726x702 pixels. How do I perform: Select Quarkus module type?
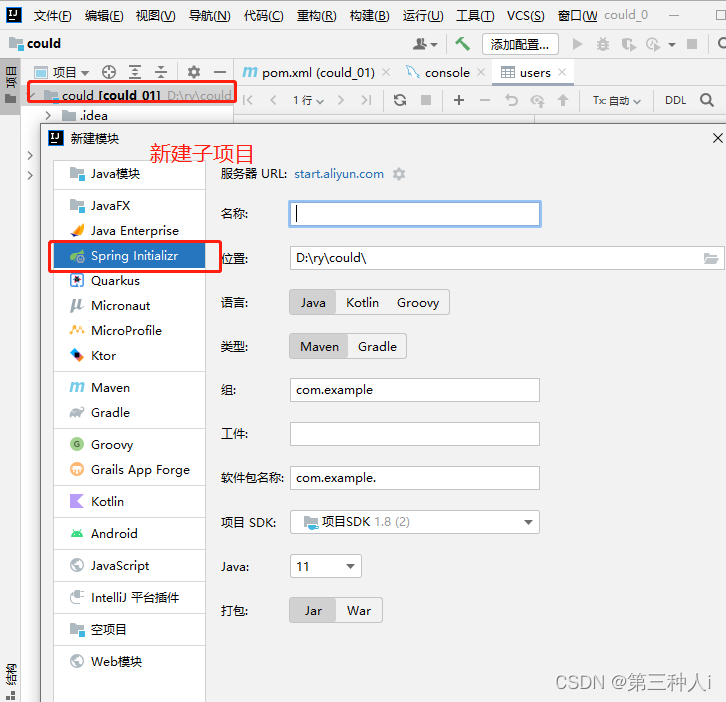(129, 281)
